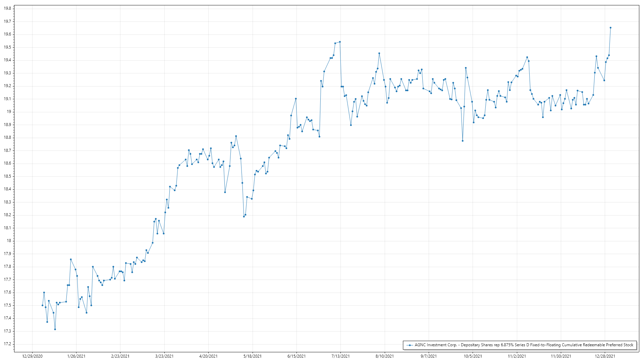Click the 12/28/2021 x-axis date label

point(605,356)
